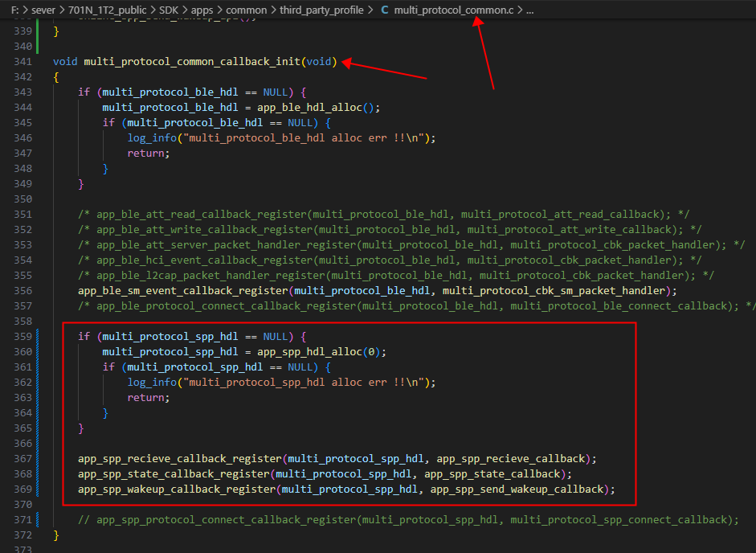756x553 pixels.
Task: Click app_spp_recieve_callback_register on line 367
Action: [x=180, y=458]
